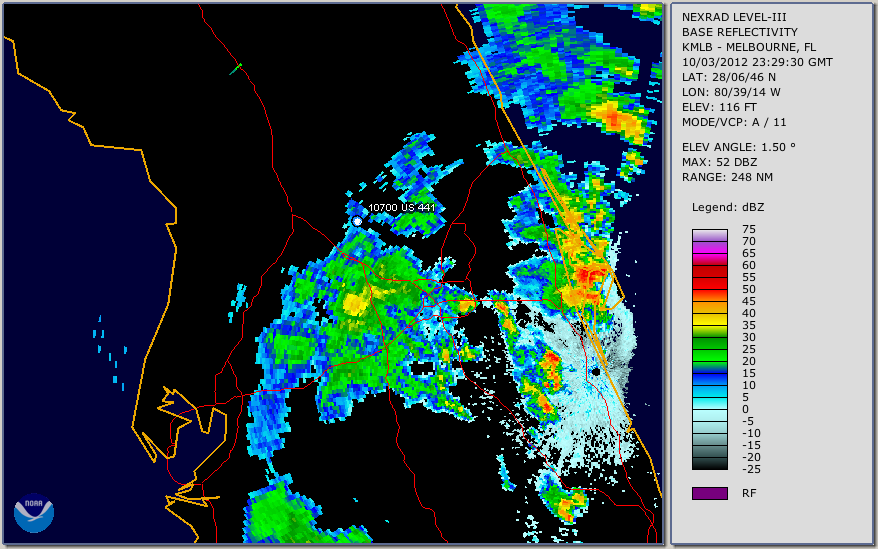Viewport: 878px width, 549px height.
Task: Click the 'Legend: dBZ' heading
Action: point(727,207)
